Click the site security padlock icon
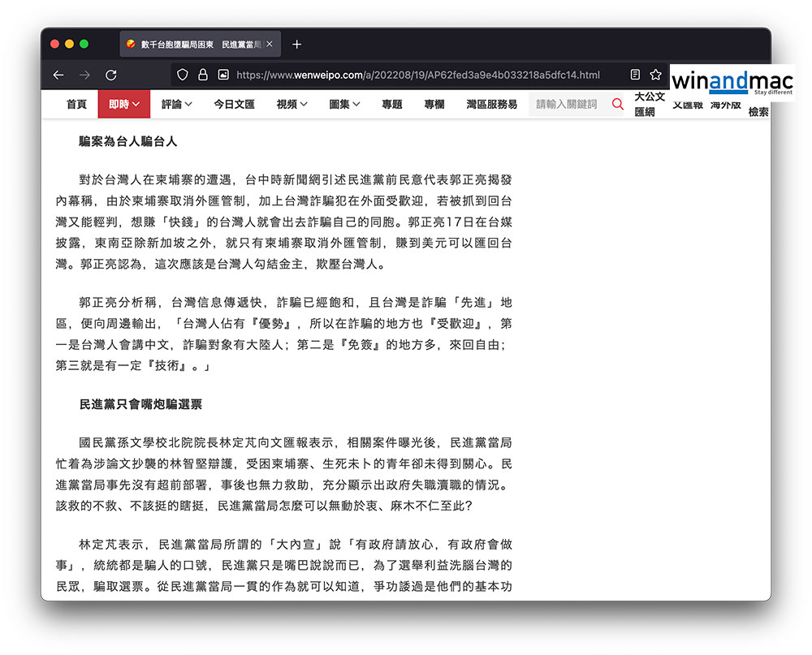812x655 pixels. coord(203,75)
